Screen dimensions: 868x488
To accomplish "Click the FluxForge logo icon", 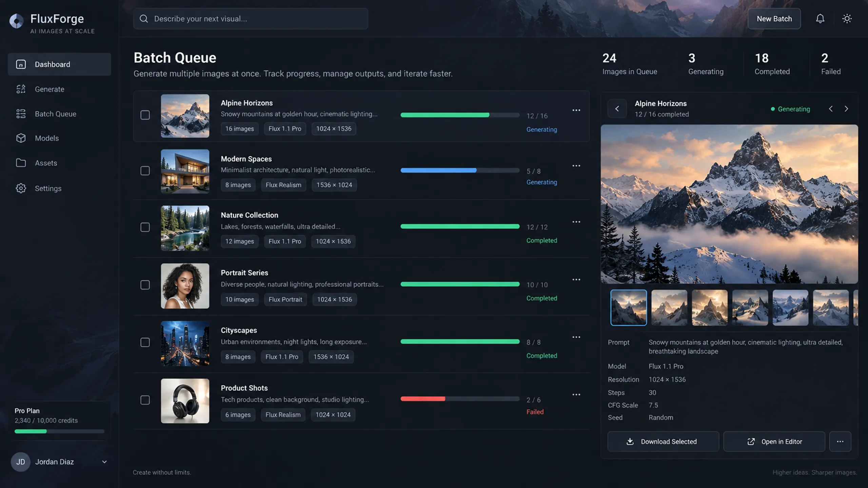I will (x=16, y=21).
